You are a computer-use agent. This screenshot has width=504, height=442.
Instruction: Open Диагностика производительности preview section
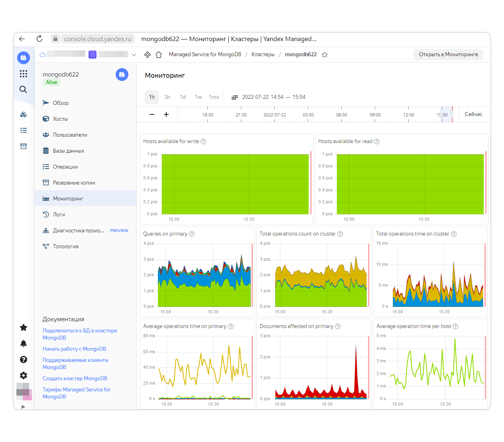85,230
